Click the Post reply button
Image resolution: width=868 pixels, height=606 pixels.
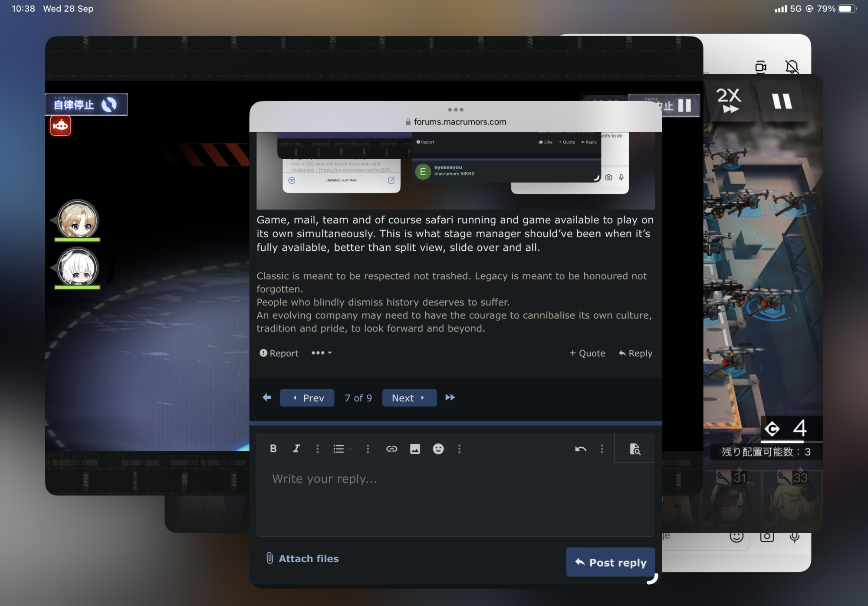(x=610, y=562)
